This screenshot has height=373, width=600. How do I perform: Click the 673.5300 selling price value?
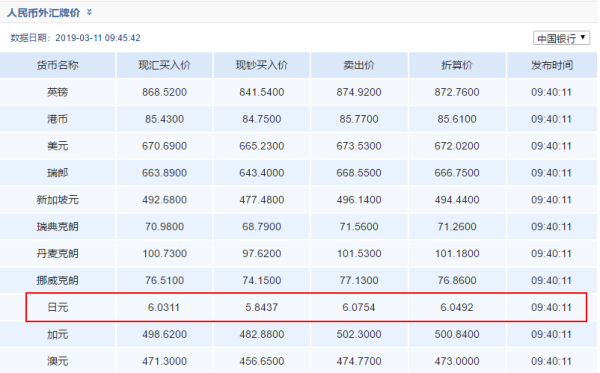coord(359,146)
